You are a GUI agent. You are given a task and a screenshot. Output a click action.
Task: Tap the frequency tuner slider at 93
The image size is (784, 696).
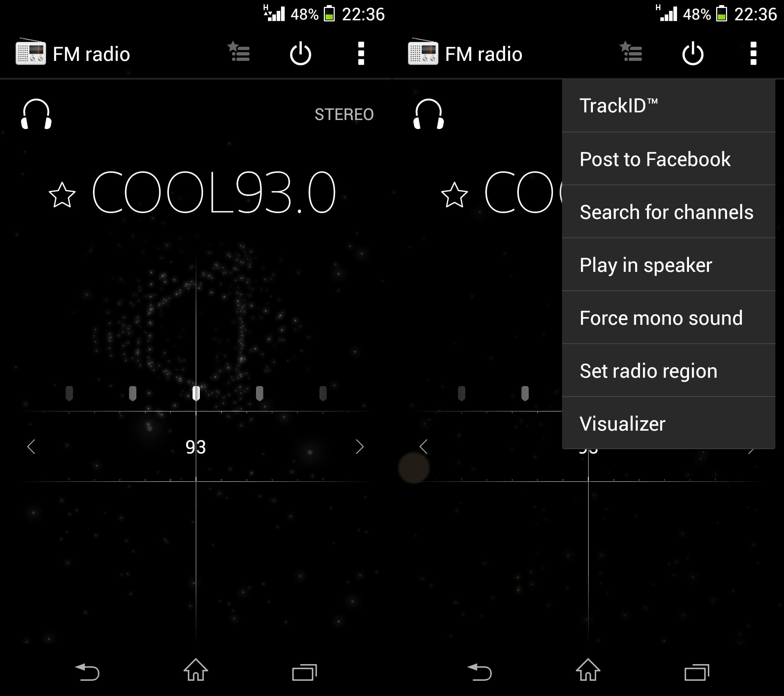coord(196,393)
